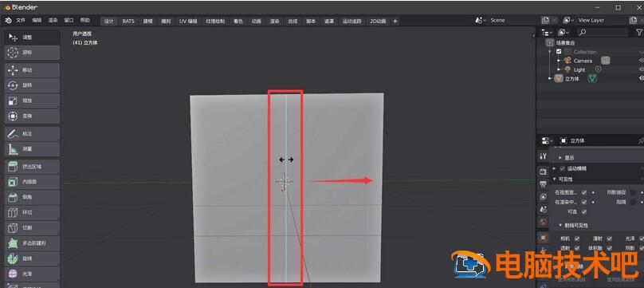Viewport: 644px width, 288px height.
Task: Click the Blender logo menu icon
Action: 8,21
